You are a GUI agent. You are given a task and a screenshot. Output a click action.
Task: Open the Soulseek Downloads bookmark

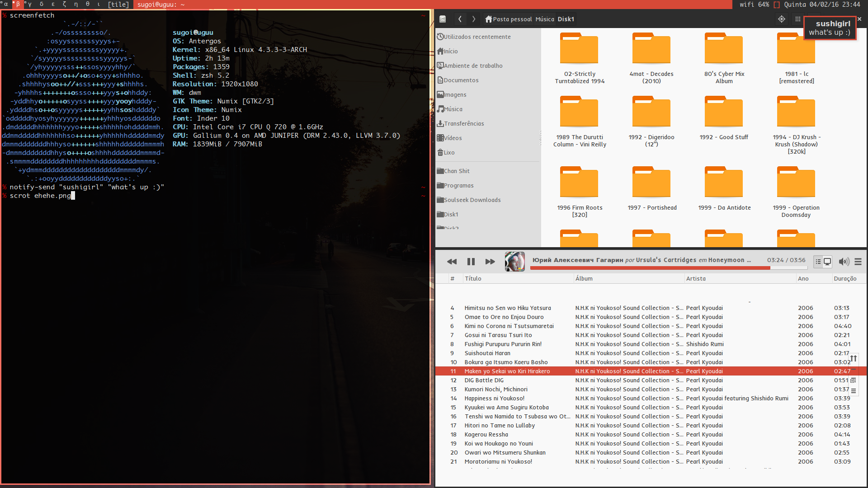click(472, 200)
